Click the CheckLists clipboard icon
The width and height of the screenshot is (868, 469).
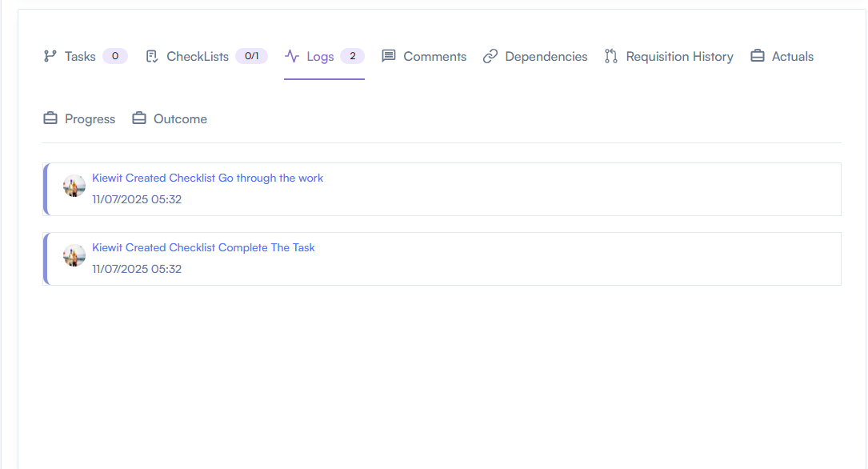(x=152, y=57)
